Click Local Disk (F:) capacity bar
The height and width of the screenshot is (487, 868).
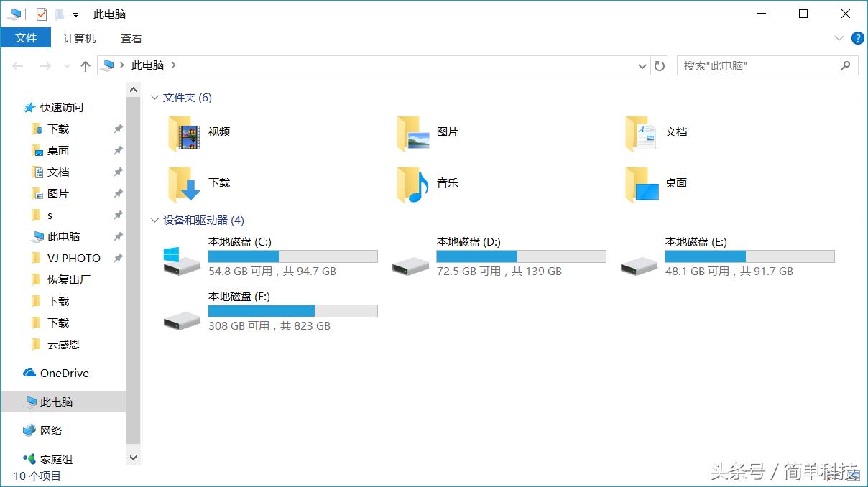coord(292,310)
